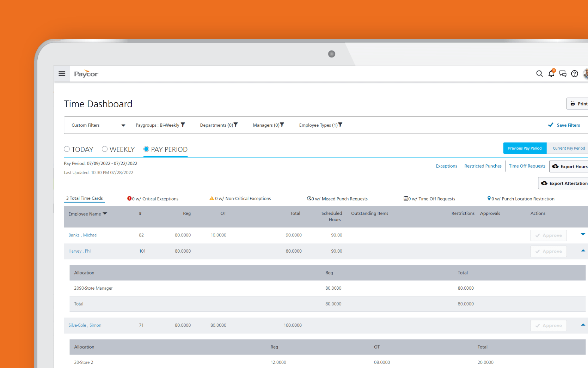Switch to Previous Pay Period
This screenshot has width=588, height=368.
[525, 148]
